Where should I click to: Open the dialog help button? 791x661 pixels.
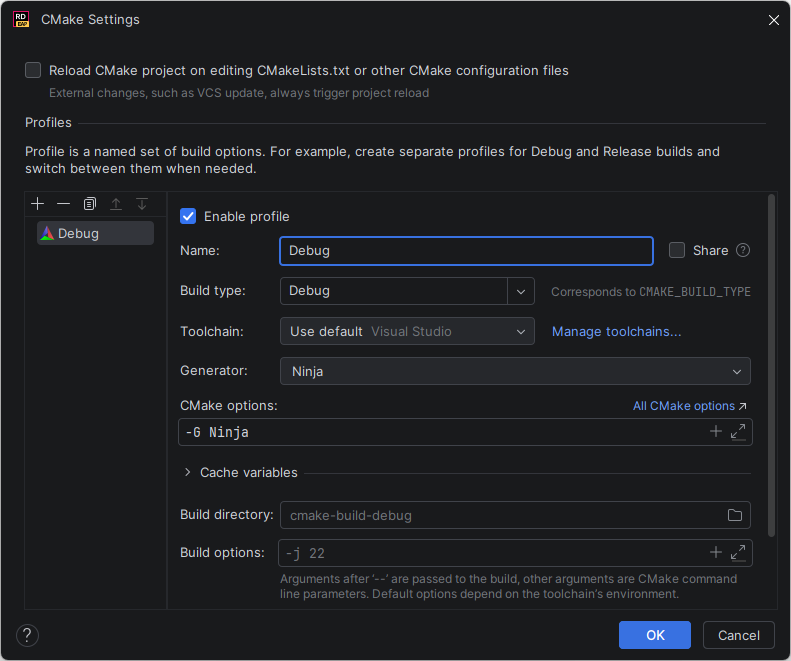27,635
